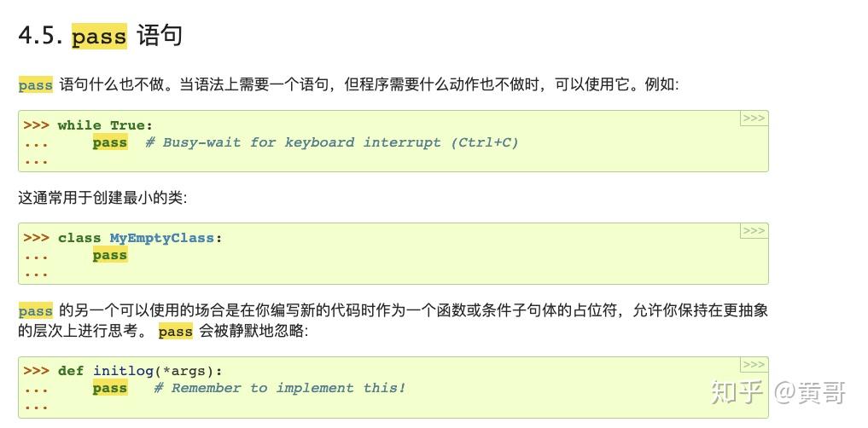Click the 知乎 @黄哥 watermark

pyautogui.click(x=778, y=392)
